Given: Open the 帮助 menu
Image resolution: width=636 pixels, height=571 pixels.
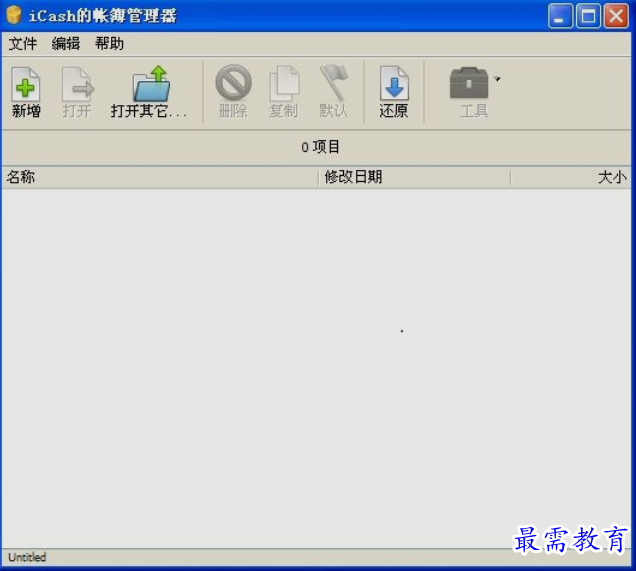Looking at the screenshot, I should pos(109,43).
